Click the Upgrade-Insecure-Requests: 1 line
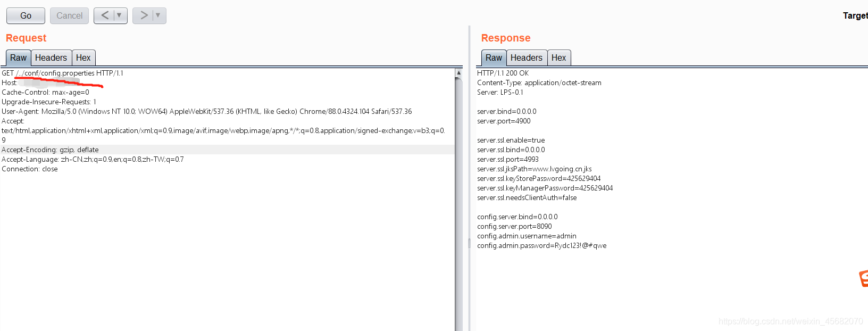The image size is (868, 331). click(49, 102)
